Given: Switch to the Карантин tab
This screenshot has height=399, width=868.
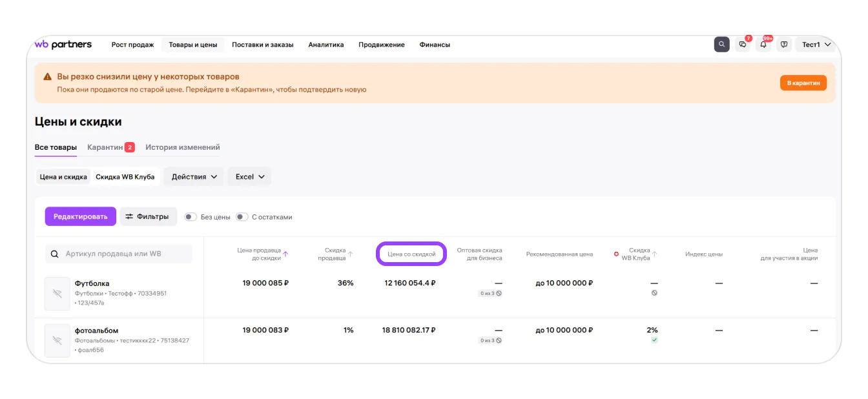Looking at the screenshot, I should click(x=110, y=147).
